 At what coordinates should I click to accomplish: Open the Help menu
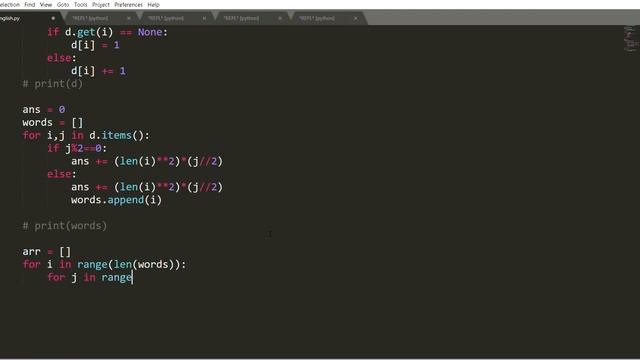tap(153, 4)
